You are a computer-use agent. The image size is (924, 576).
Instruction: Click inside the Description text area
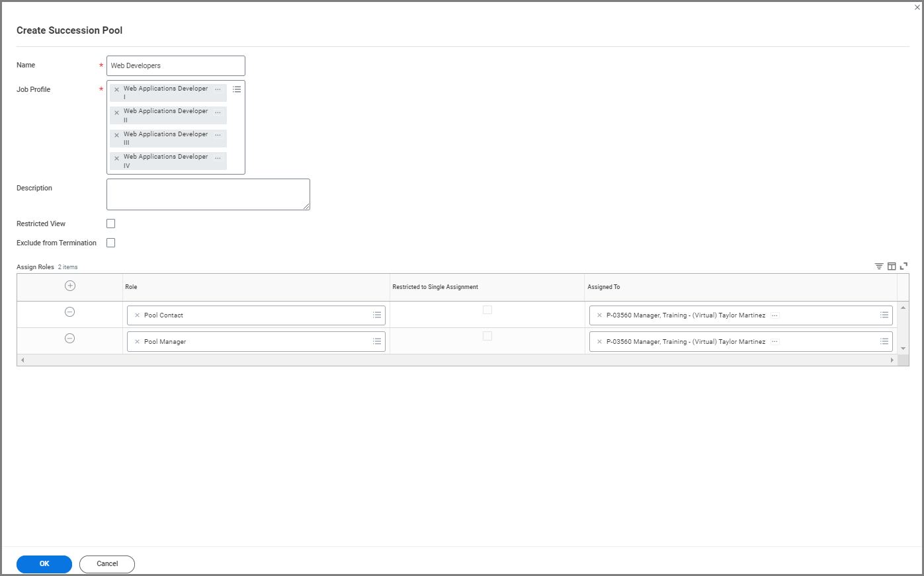(208, 194)
